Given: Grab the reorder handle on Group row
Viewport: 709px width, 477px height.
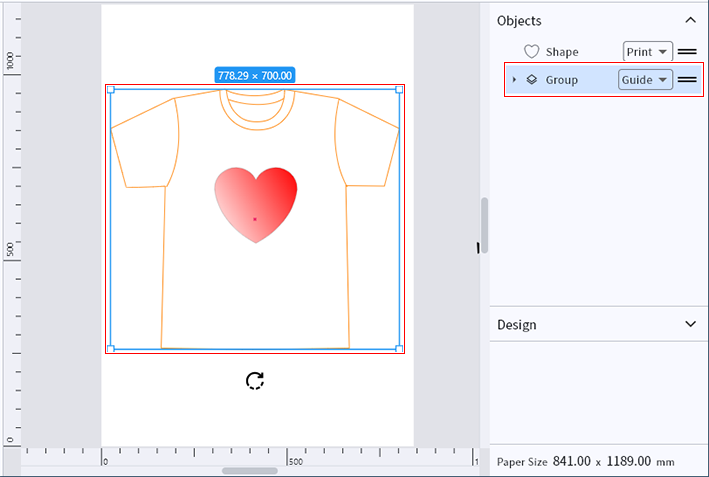Looking at the screenshot, I should coord(687,80).
